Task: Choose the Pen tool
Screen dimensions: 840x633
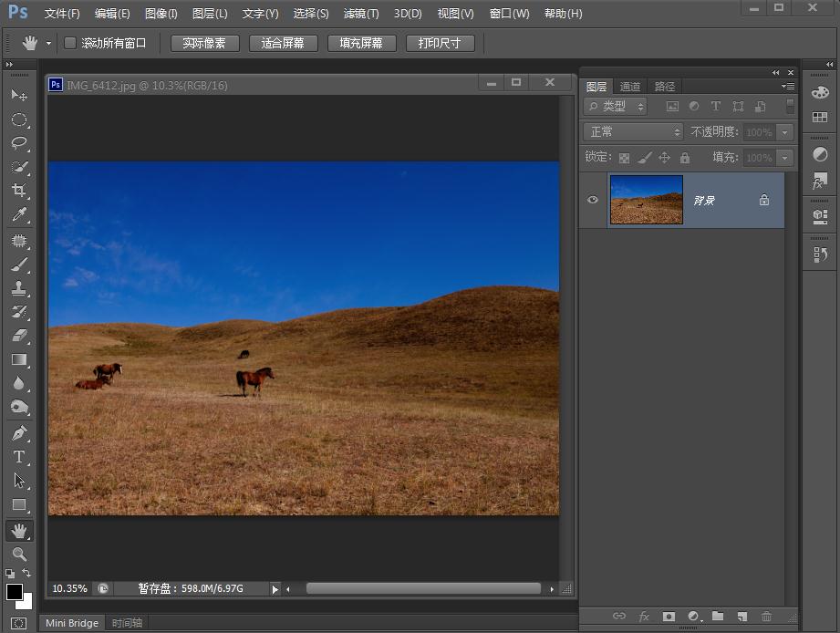Action: click(x=18, y=433)
